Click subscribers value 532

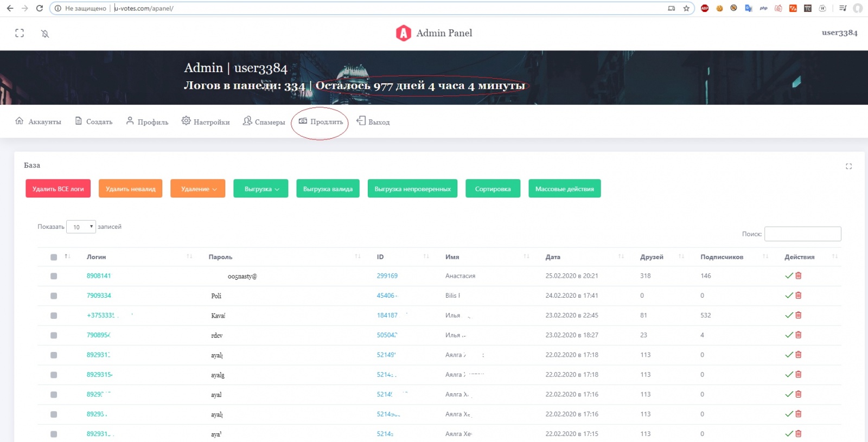click(705, 315)
